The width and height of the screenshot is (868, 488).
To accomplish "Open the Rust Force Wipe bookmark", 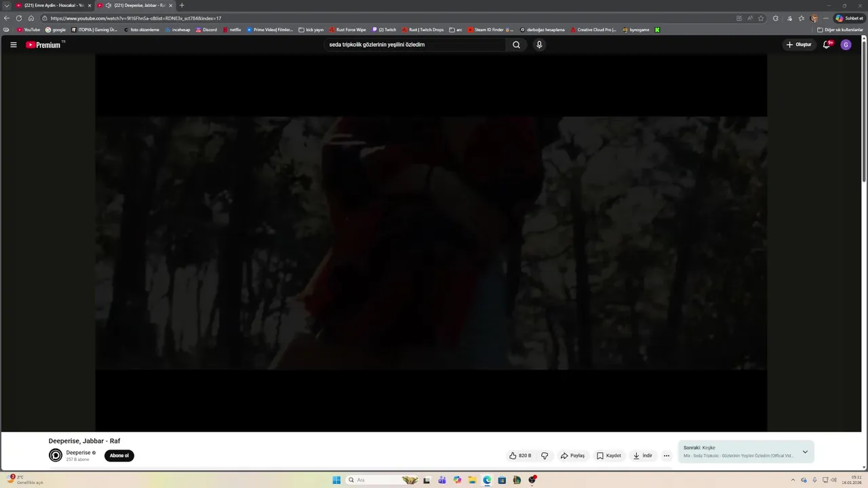I will click(348, 30).
